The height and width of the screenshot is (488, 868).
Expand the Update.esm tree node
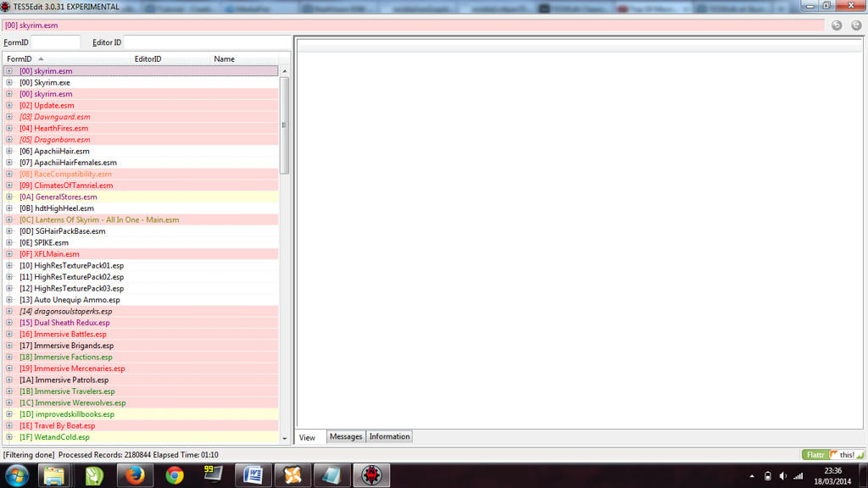9,105
